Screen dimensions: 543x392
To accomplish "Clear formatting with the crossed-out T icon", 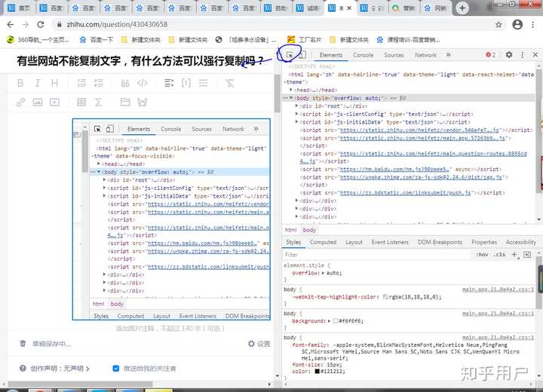I will (229, 83).
